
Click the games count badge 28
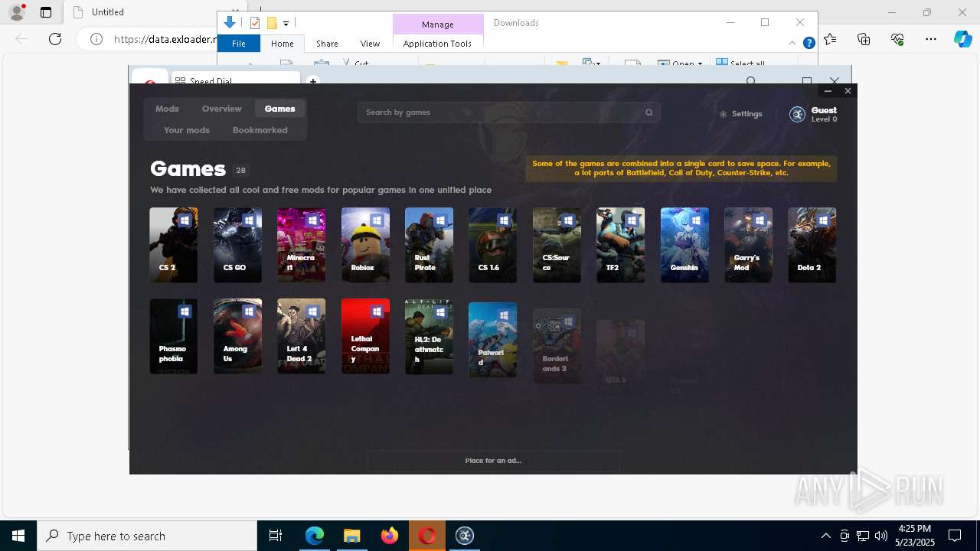pos(240,171)
